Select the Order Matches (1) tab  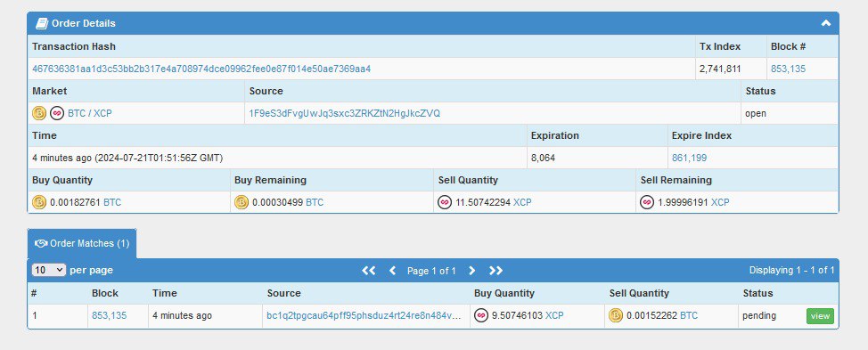point(82,243)
